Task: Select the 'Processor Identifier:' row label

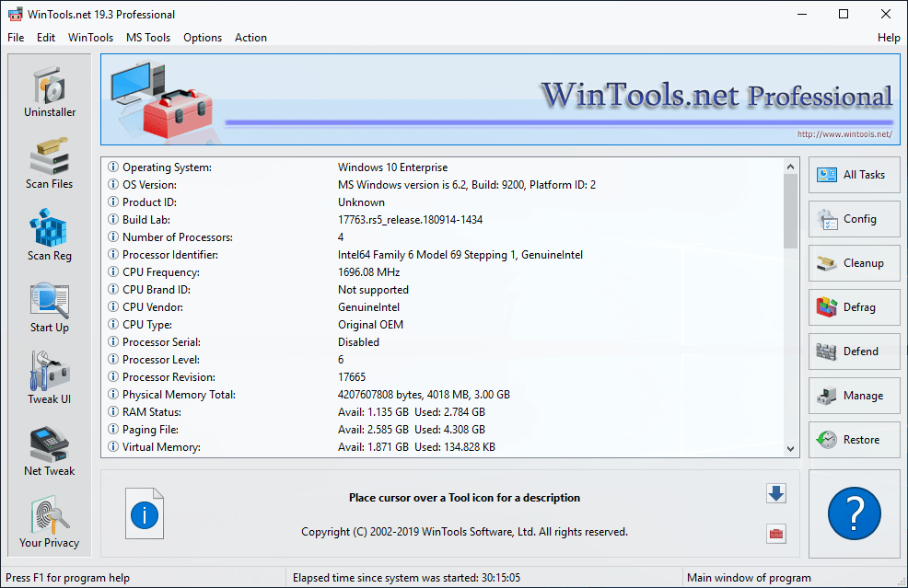Action: 170,255
